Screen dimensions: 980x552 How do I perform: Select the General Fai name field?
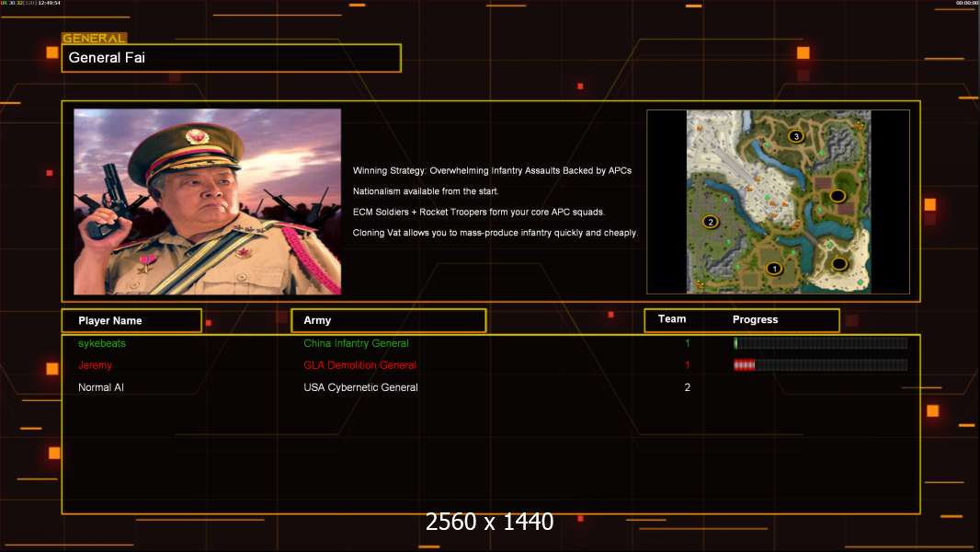coord(232,58)
